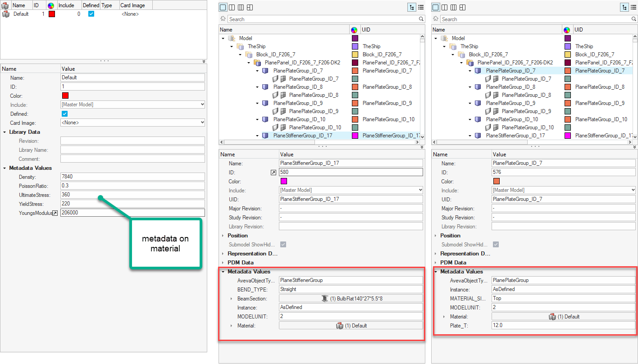Viewport: 638px width, 364px height.
Task: Click the arrow icon beside ID 580
Action: 274,172
